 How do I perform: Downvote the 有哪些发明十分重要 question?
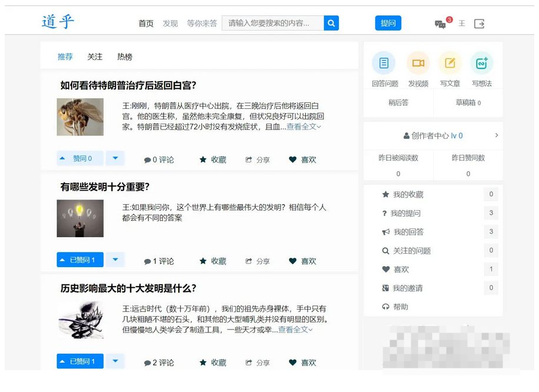115,260
